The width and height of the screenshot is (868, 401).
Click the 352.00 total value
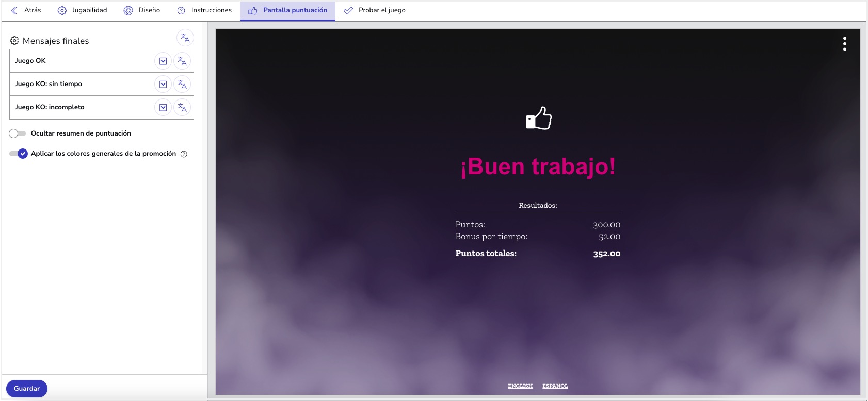607,254
